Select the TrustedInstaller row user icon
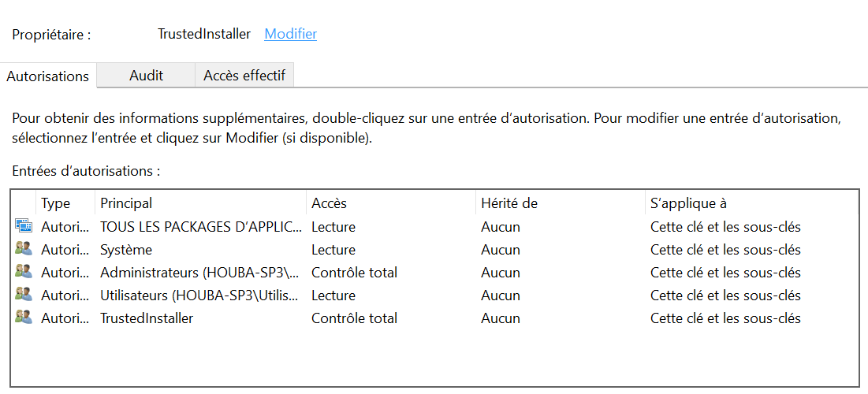Viewport: 868px width, 394px height. point(23,318)
